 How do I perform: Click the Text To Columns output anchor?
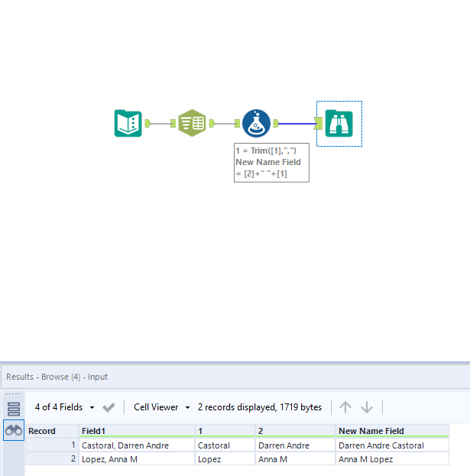click(212, 123)
